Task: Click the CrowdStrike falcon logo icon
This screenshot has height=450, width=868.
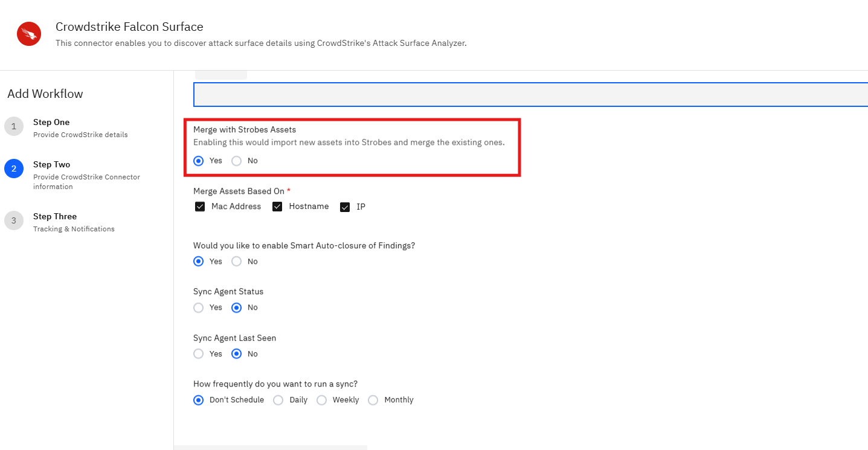Action: [x=29, y=34]
